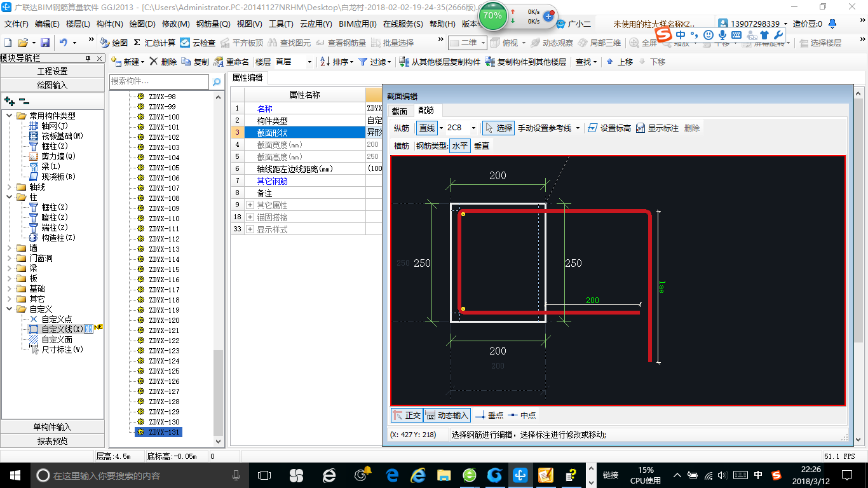The height and width of the screenshot is (488, 868).
Task: Switch to the 配筋 tab
Action: point(426,110)
